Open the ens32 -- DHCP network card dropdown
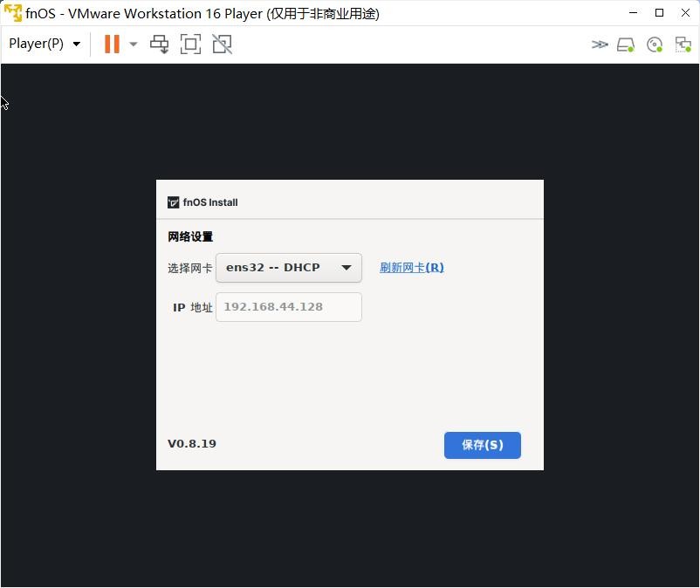This screenshot has width=700, height=588. click(289, 268)
